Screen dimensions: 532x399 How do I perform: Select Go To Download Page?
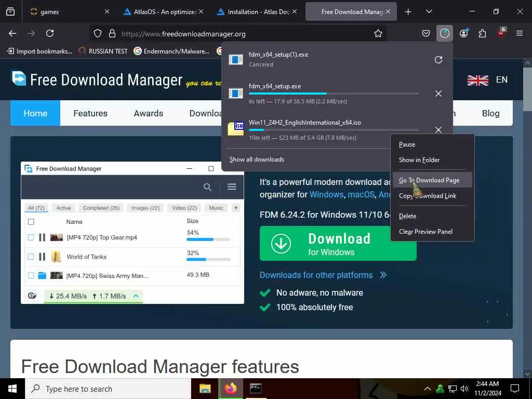tap(432, 180)
